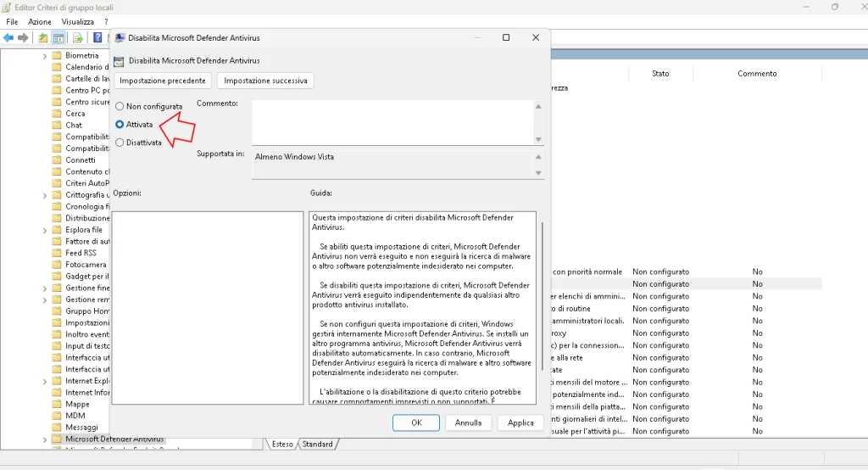Image resolution: width=868 pixels, height=470 pixels.
Task: Cancel with the Annulla button
Action: (x=468, y=422)
